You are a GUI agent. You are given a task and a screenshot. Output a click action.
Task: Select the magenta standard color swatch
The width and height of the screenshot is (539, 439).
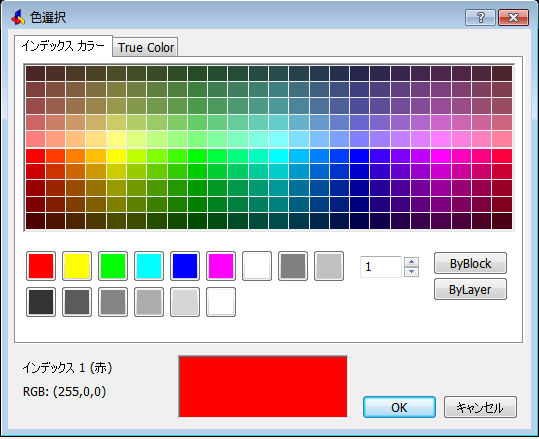pyautogui.click(x=221, y=266)
